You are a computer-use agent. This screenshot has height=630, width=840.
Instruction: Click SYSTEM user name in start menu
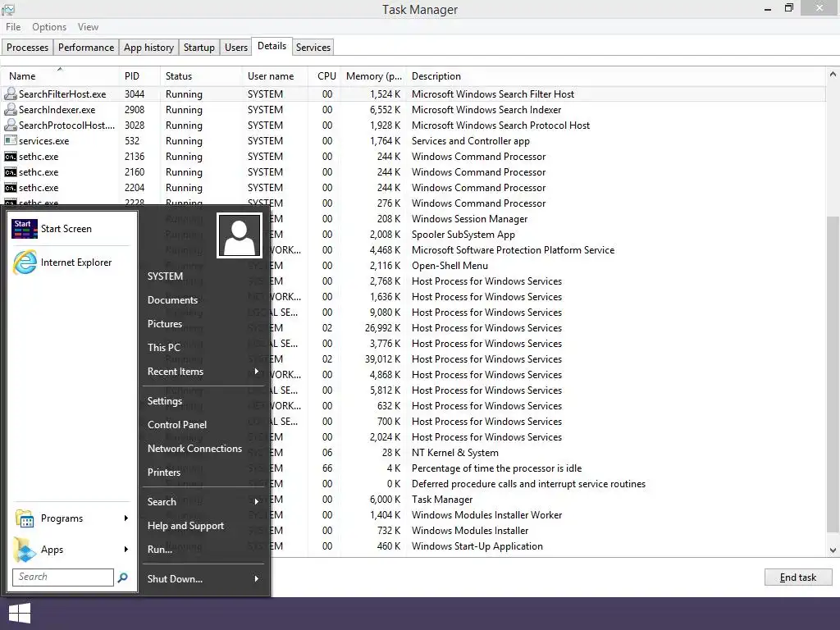click(x=165, y=276)
